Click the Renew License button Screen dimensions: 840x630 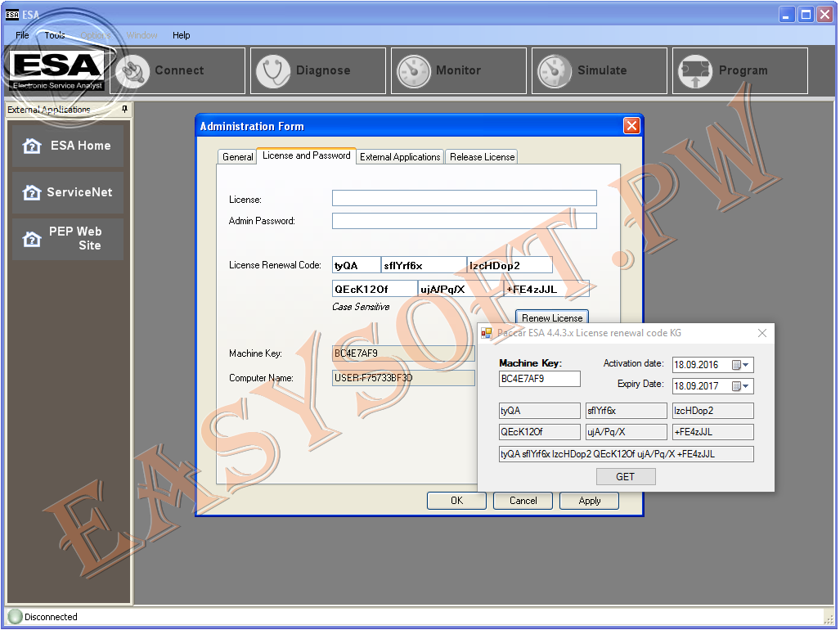pos(552,317)
